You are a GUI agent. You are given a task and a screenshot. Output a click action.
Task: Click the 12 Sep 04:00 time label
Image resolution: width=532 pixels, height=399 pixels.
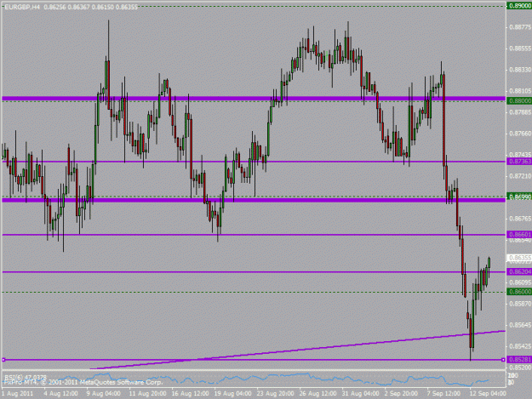(x=488, y=394)
